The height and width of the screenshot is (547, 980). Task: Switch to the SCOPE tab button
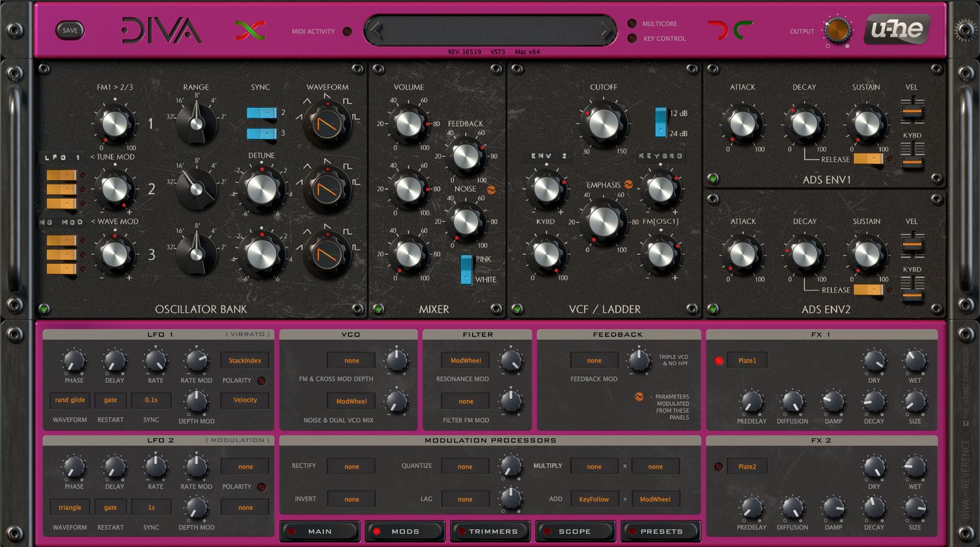(x=575, y=531)
